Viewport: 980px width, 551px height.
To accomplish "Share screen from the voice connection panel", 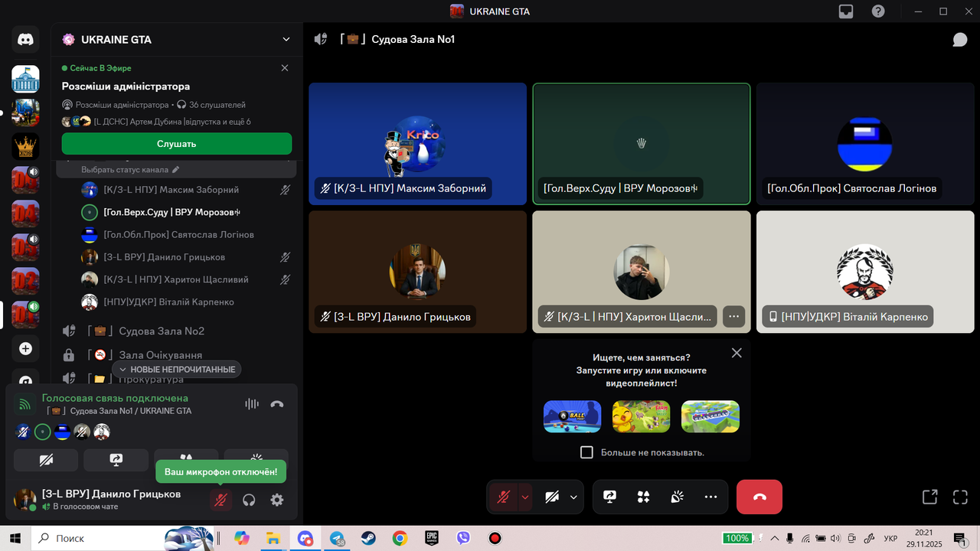I will pos(116,460).
